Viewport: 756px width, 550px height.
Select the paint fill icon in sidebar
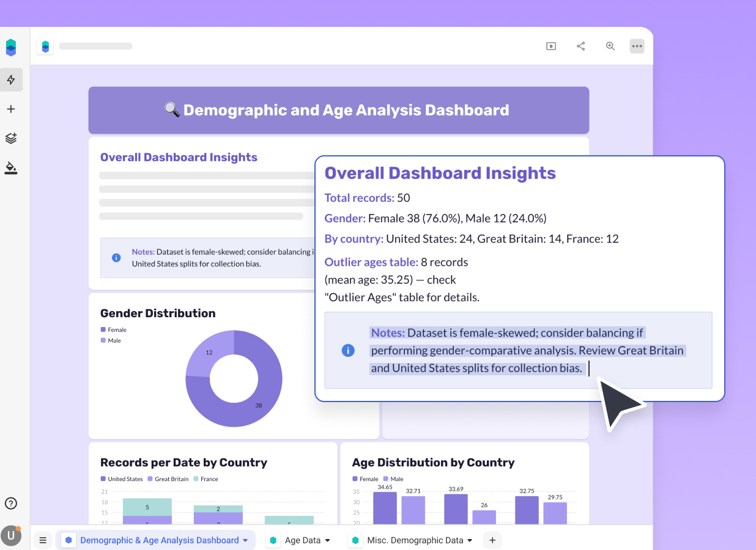[11, 167]
